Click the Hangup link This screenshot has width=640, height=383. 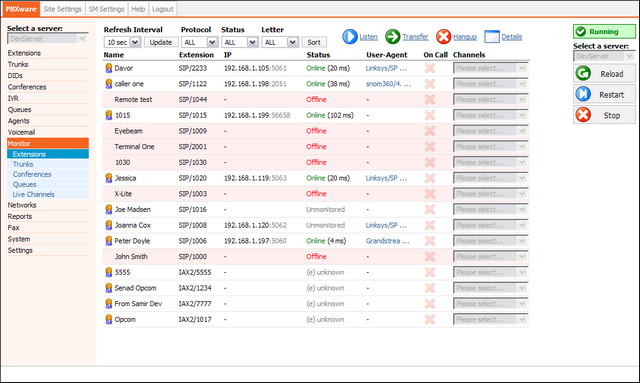[465, 37]
